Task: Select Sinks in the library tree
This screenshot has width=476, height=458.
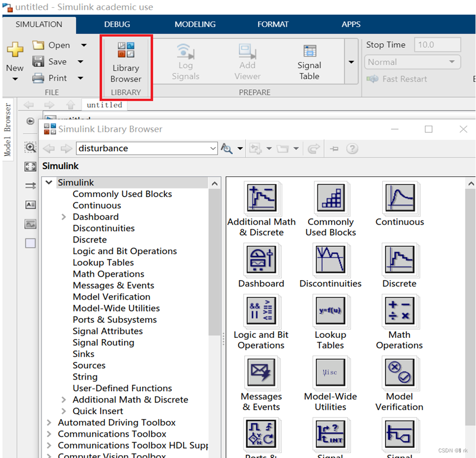Action: 84,354
